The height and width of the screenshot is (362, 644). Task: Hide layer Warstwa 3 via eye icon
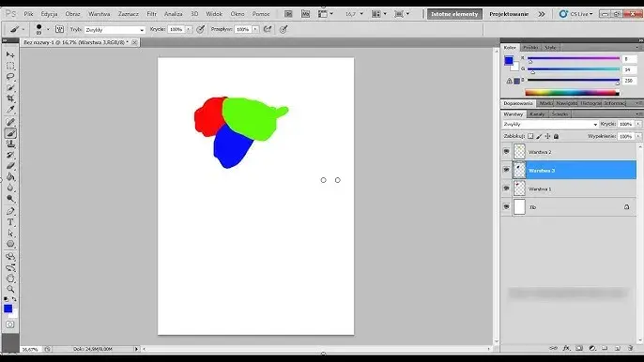506,170
